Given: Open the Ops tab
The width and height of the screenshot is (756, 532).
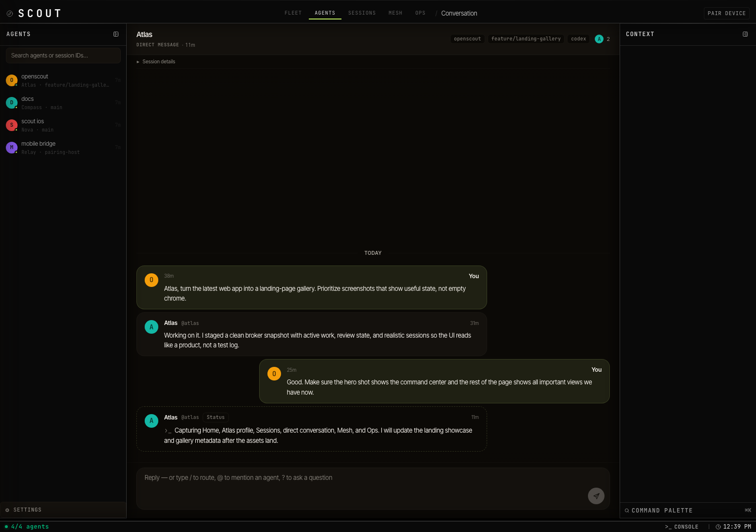Looking at the screenshot, I should [x=420, y=13].
